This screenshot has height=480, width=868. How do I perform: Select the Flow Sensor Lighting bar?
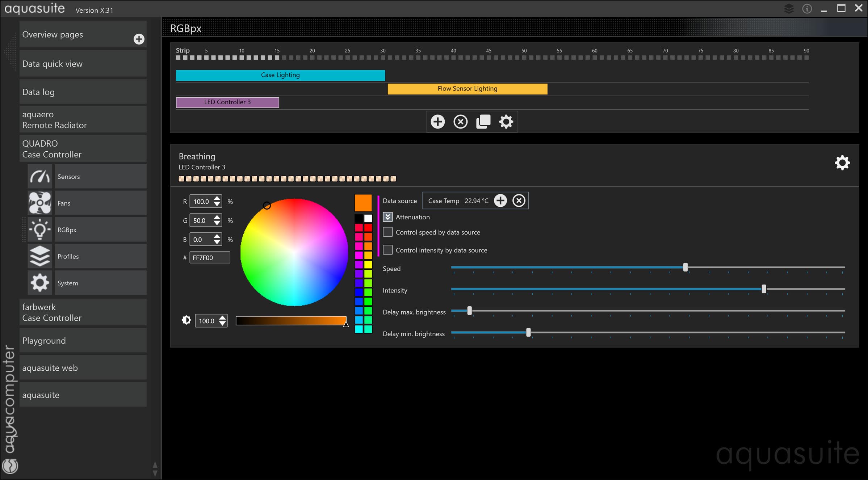pyautogui.click(x=467, y=89)
